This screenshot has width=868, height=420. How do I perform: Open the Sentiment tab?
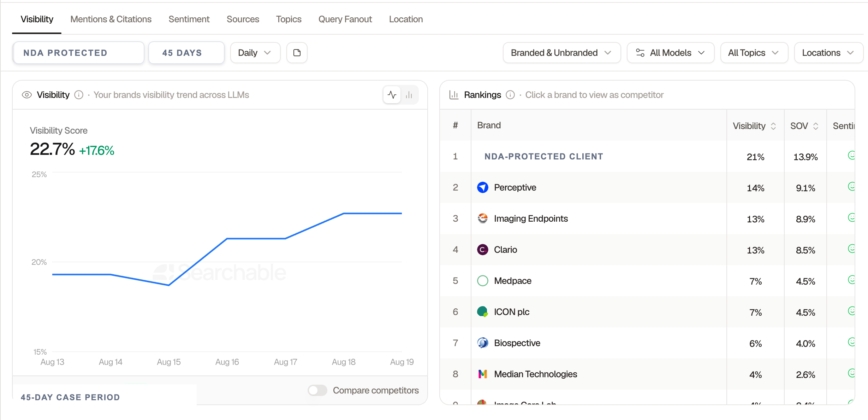[189, 19]
